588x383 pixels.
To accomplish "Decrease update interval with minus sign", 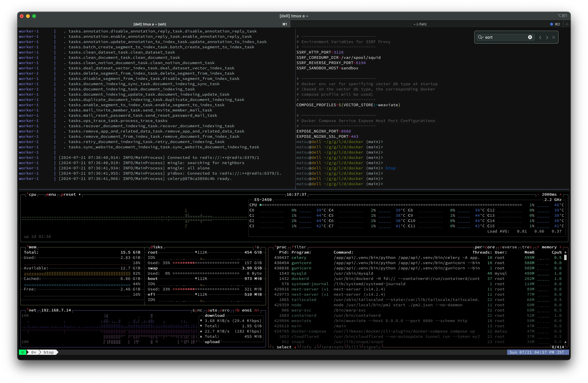I will tap(538, 195).
